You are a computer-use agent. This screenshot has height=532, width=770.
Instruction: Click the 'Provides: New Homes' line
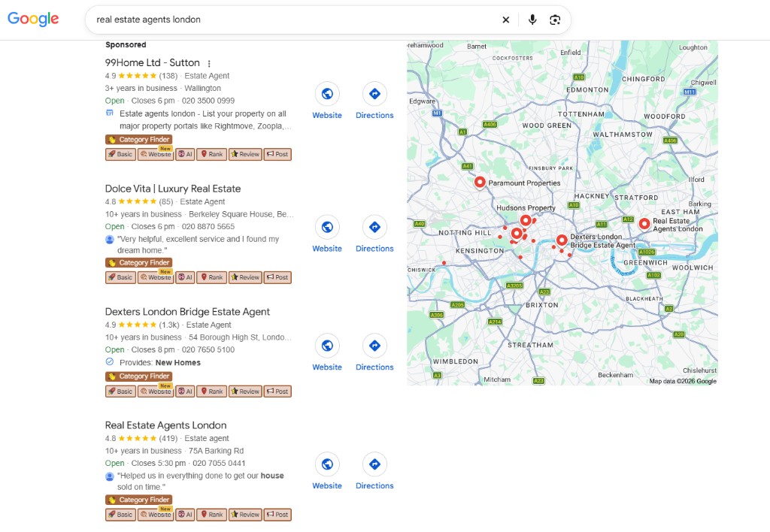coord(160,363)
